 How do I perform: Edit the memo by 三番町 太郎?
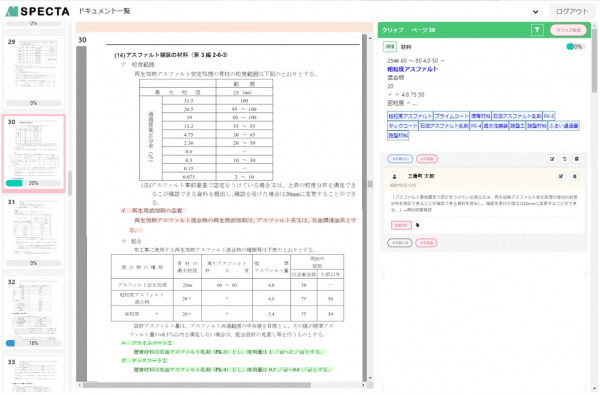[561, 176]
